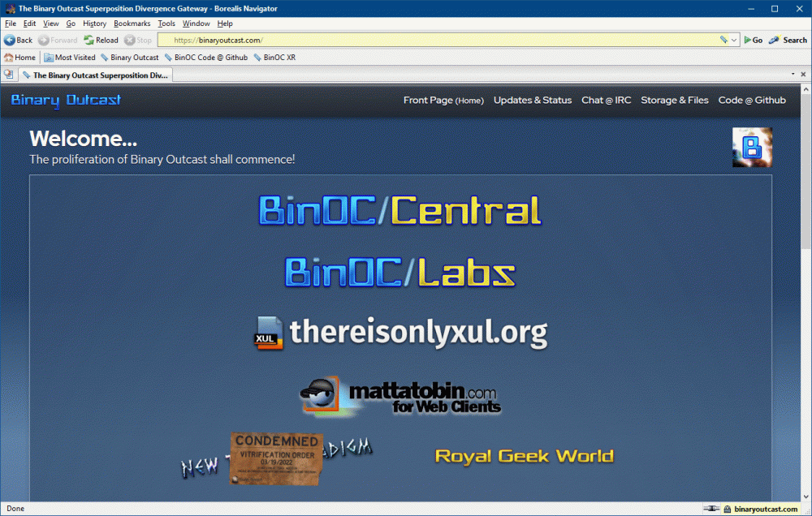Click the B avatar logo image
Screen dimensions: 812x516
click(752, 147)
